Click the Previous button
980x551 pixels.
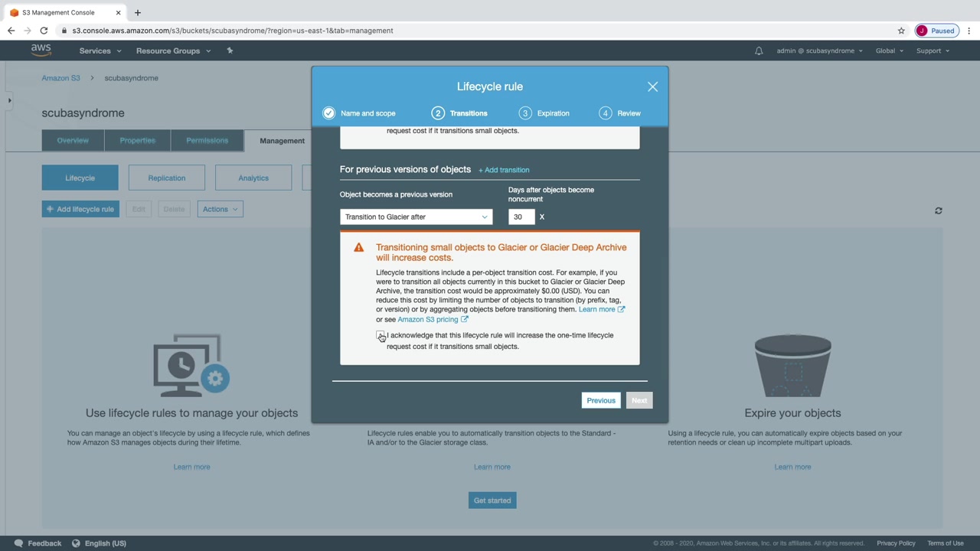click(x=601, y=400)
